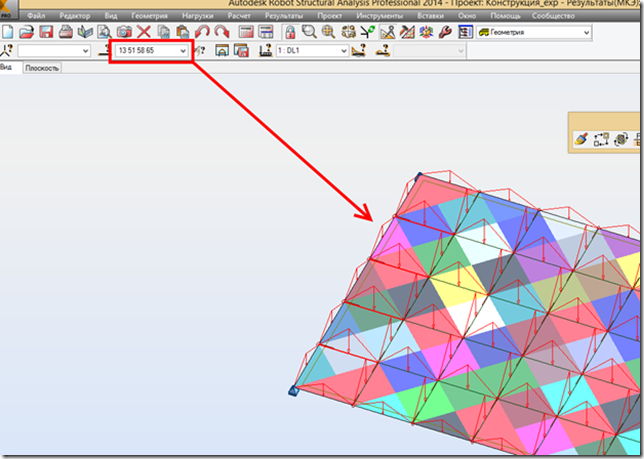Click the Undo arrow icon
Viewport: 644px width, 459px height.
[202, 32]
